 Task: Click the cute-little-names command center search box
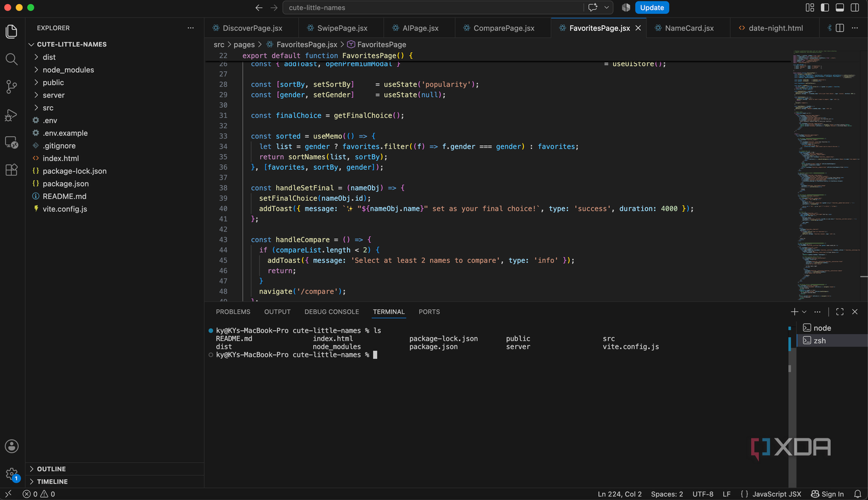coord(433,8)
